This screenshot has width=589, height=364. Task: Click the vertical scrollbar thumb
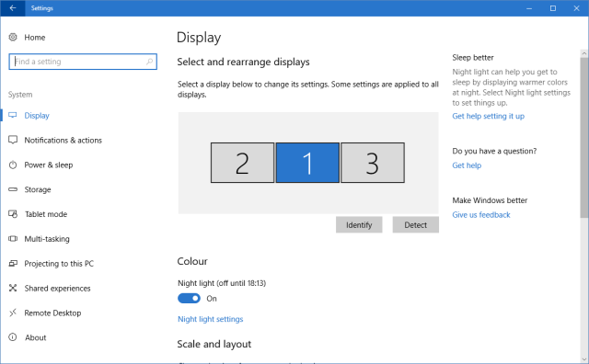584,137
